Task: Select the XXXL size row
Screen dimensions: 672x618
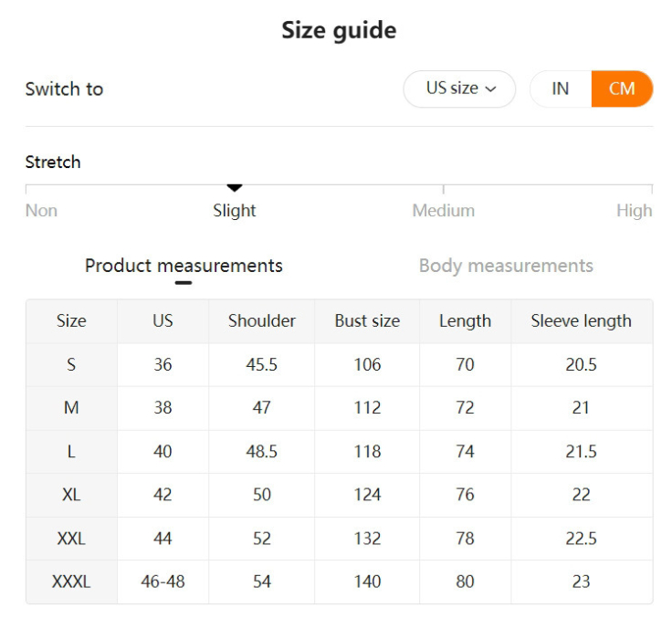Action: click(71, 581)
